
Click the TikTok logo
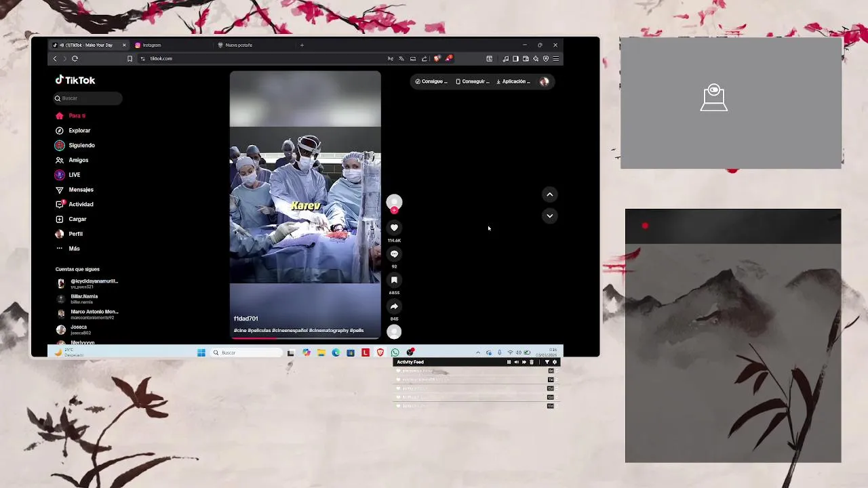[75, 80]
